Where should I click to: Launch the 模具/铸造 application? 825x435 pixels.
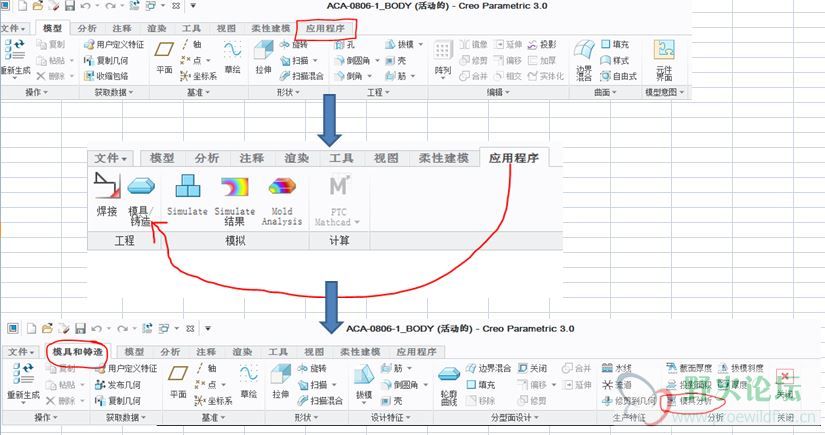(x=141, y=203)
